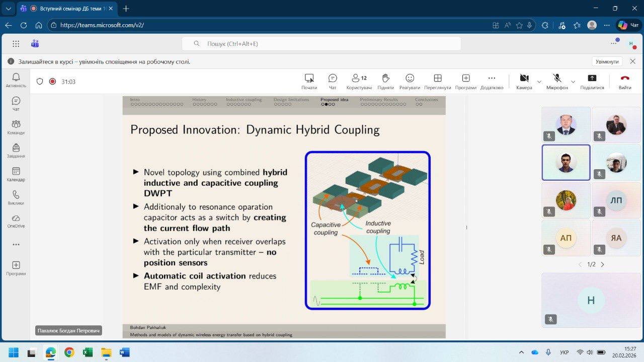The image size is (644, 362).
Task: Open OneDrive from the sidebar
Action: pyautogui.click(x=16, y=221)
